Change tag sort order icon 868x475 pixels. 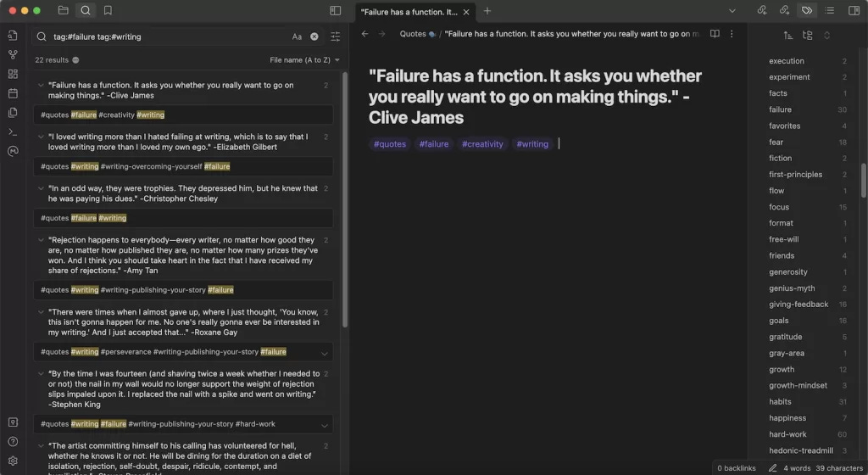(x=787, y=36)
